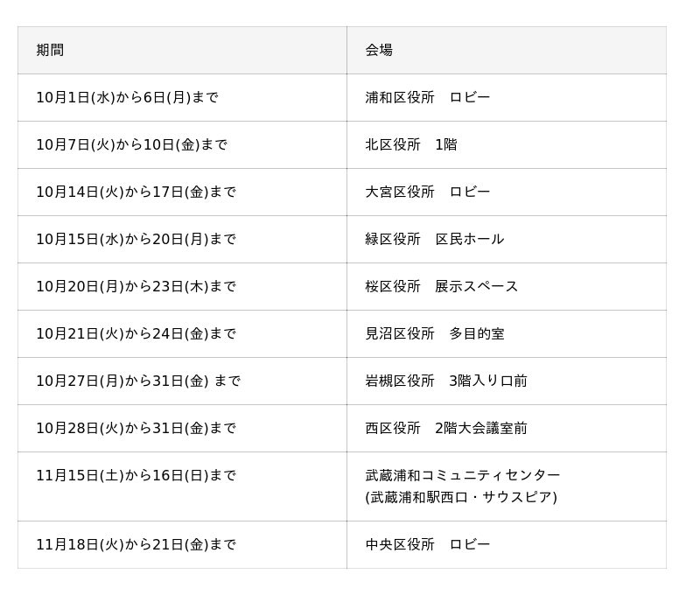Click the 大宮区役所 ロビー venue cell
Image resolution: width=700 pixels, height=595 pixels.
(427, 192)
